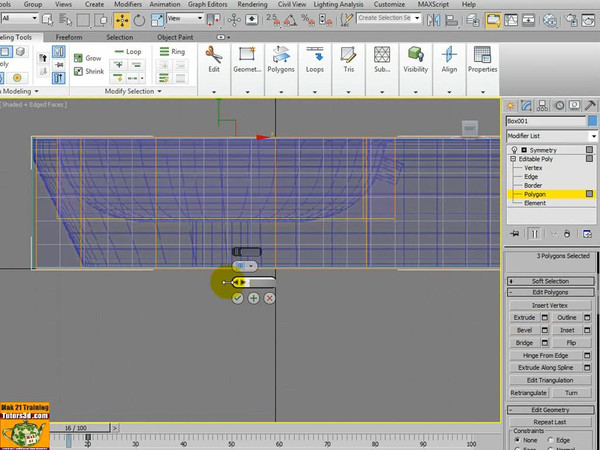This screenshot has width=600, height=450.
Task: Open Outline settings box
Action: pos(587,318)
